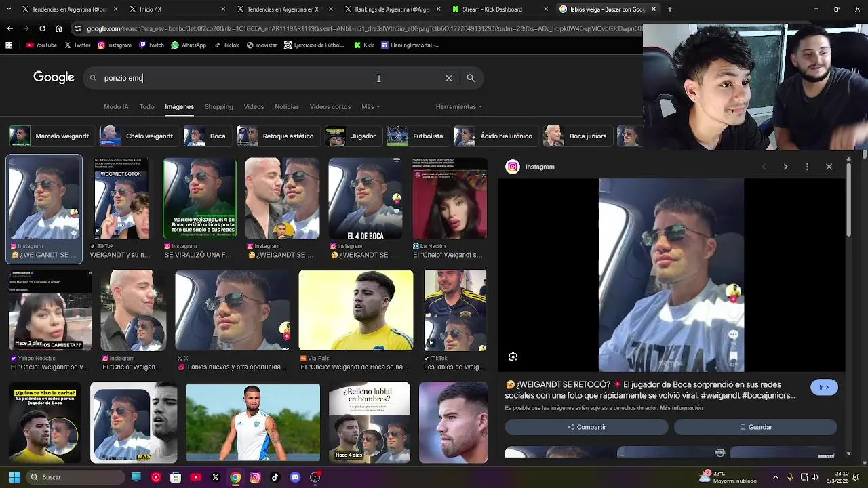
Task: Go to next image in preview panel
Action: (785, 167)
